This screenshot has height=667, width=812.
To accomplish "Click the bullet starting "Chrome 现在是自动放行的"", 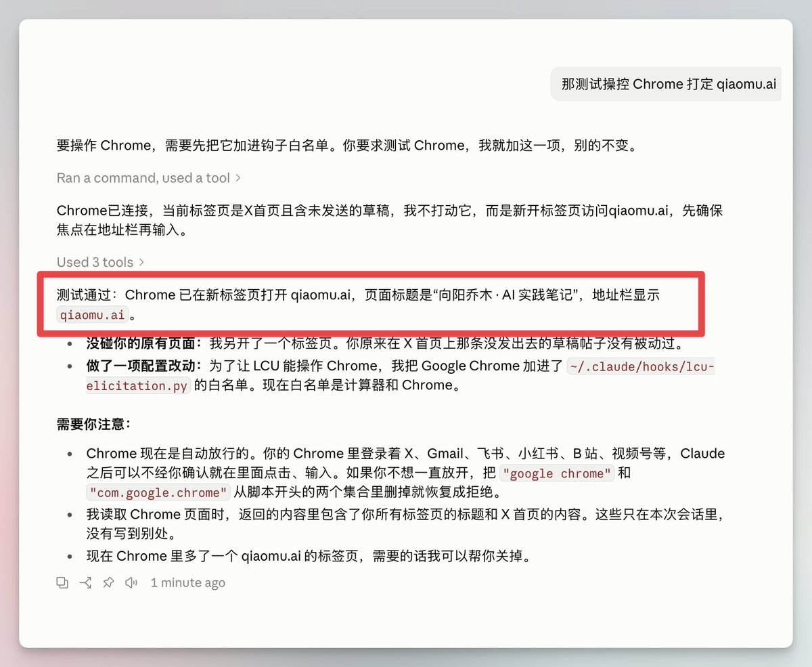I will pos(405,473).
